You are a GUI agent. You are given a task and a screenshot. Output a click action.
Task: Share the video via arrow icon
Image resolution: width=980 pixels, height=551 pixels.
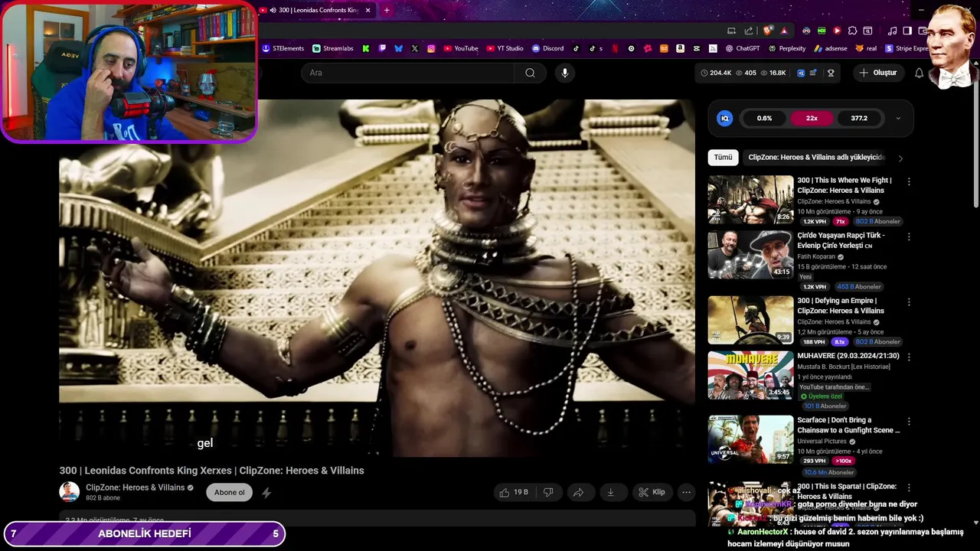(x=579, y=492)
